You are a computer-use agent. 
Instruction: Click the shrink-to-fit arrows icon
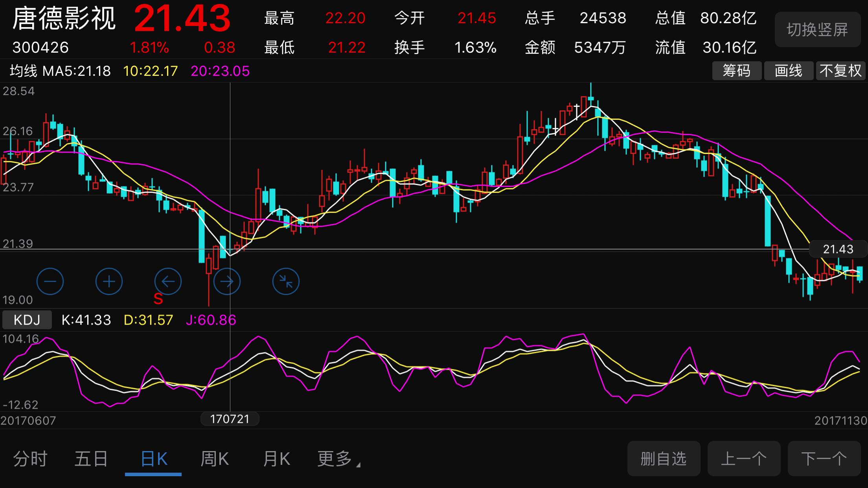286,281
